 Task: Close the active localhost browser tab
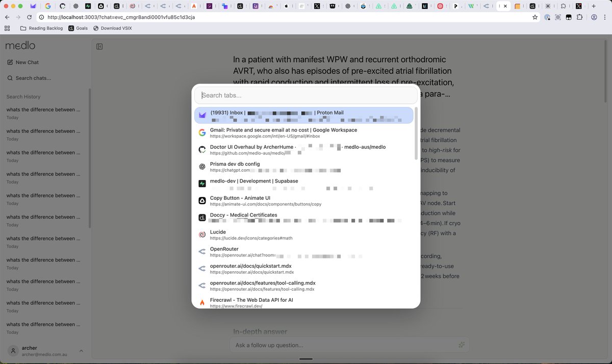click(x=504, y=6)
